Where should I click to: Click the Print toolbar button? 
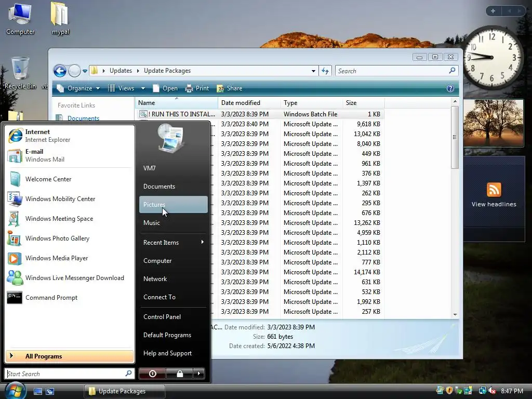(x=197, y=88)
